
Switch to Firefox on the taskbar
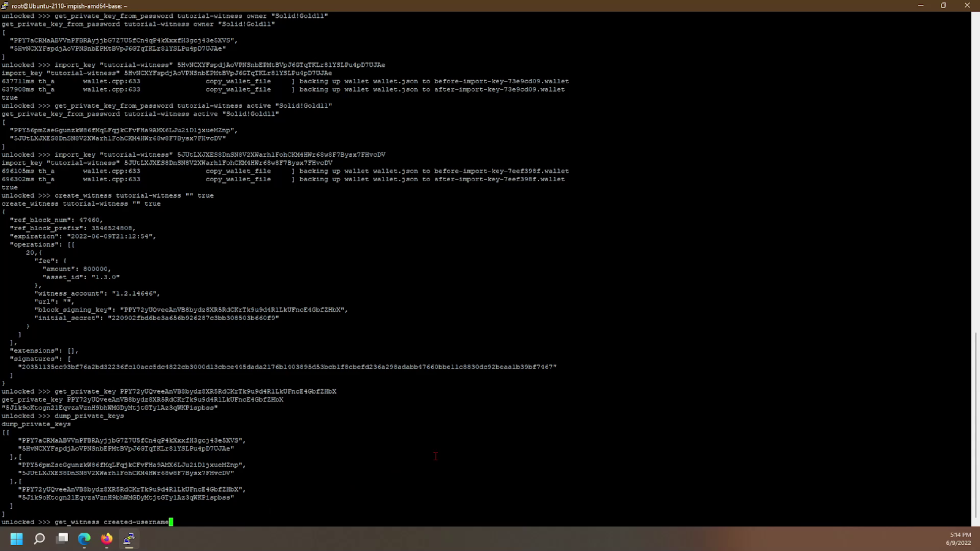(x=107, y=539)
